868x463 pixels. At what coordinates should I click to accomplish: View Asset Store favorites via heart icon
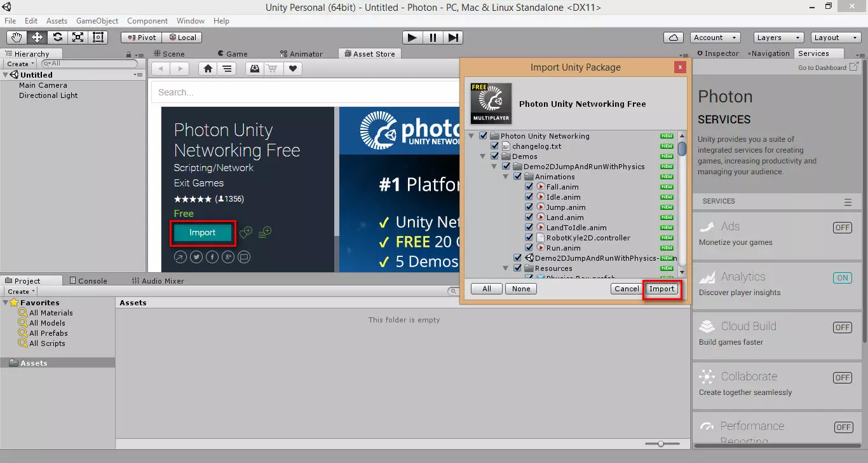point(292,68)
